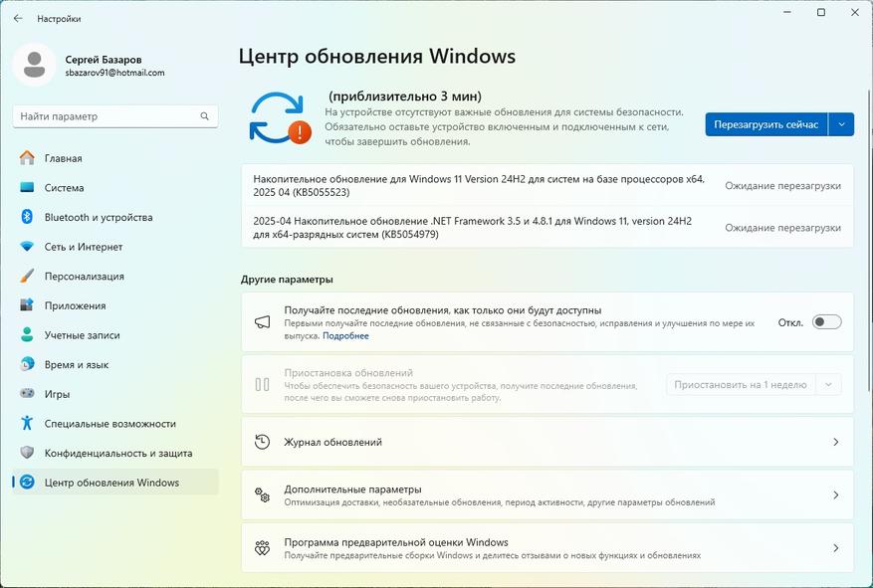This screenshot has width=873, height=588.
Task: Click the Приложения apps icon
Action: pyautogui.click(x=27, y=305)
